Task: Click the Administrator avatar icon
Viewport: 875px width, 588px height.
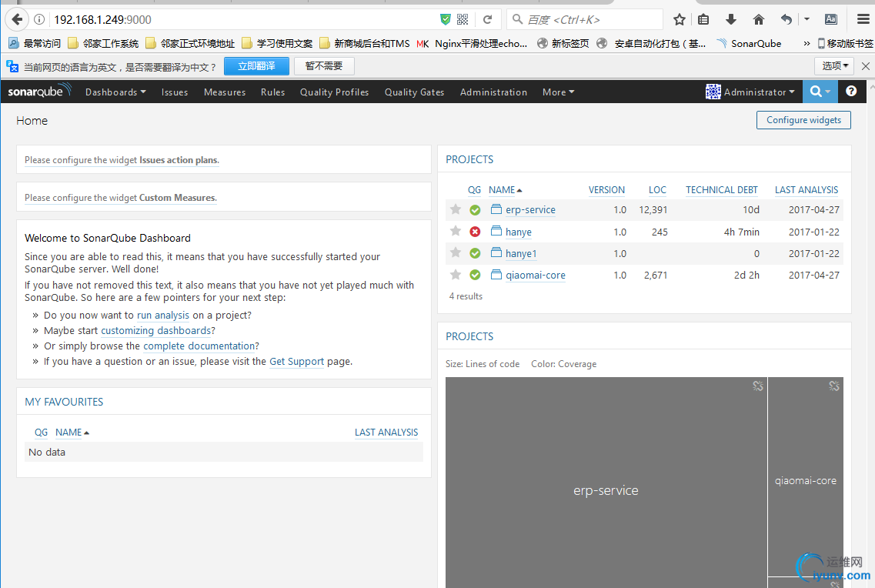Action: coord(713,92)
